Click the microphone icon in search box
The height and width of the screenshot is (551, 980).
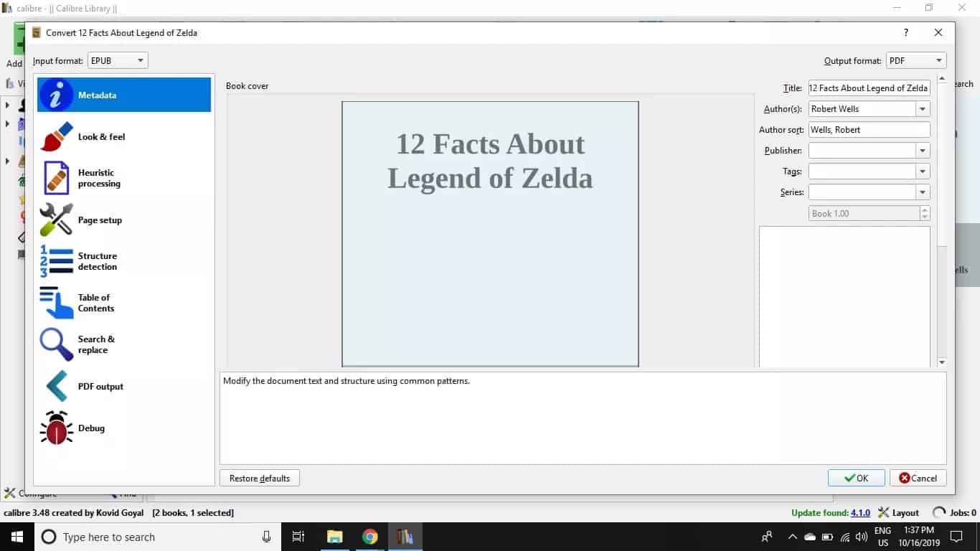pyautogui.click(x=267, y=537)
